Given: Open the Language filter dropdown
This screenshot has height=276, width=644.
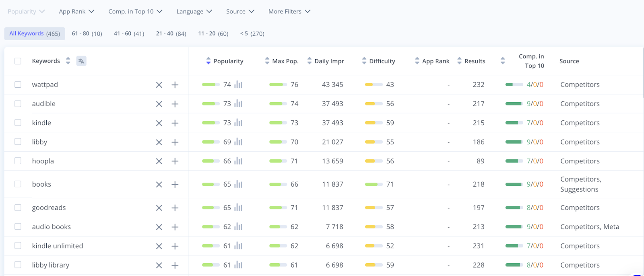Looking at the screenshot, I should 194,12.
